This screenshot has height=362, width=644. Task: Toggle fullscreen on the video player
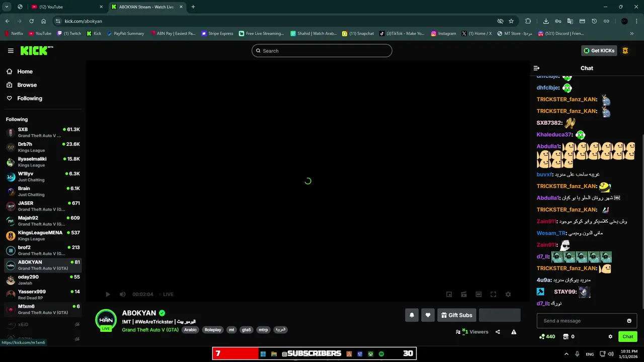click(x=493, y=294)
